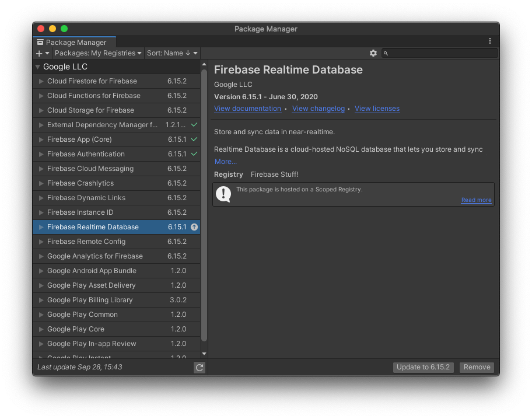Select External Dependency Manager package
The image size is (532, 419).
tap(117, 125)
